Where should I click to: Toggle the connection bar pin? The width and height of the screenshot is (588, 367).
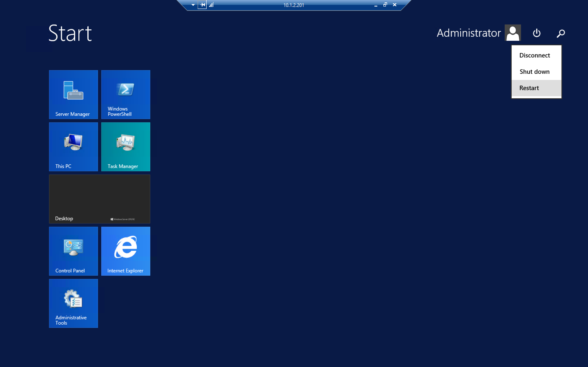click(x=202, y=5)
